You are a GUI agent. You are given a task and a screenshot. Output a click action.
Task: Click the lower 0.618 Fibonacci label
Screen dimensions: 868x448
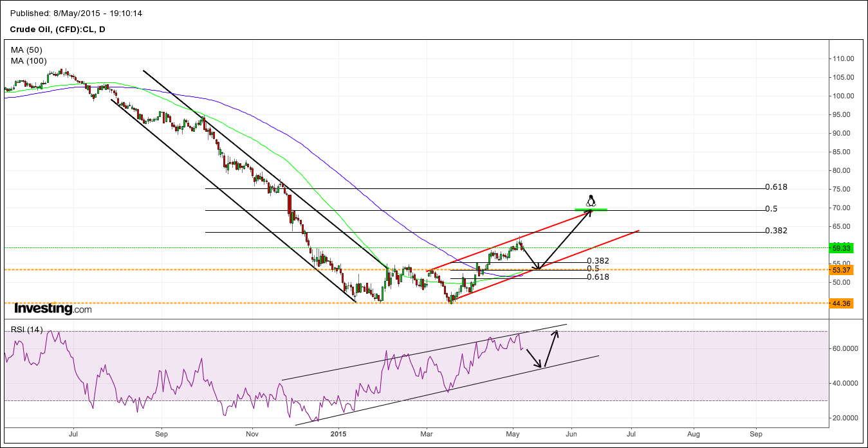(x=598, y=277)
